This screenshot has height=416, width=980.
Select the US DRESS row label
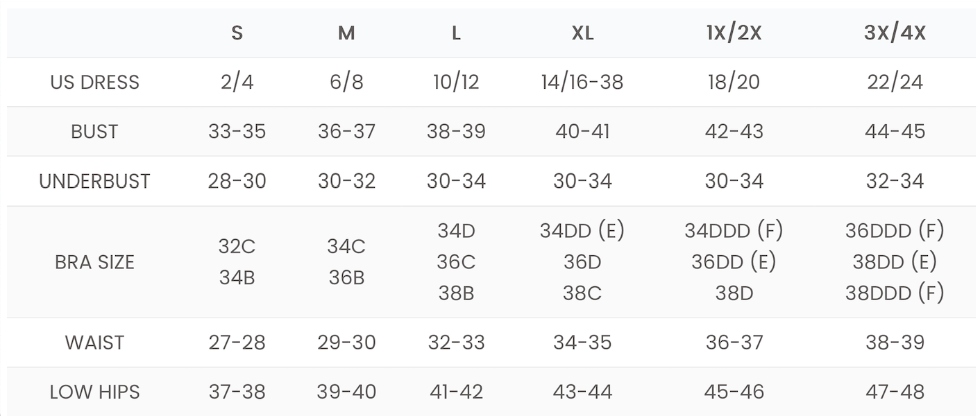[x=94, y=83]
